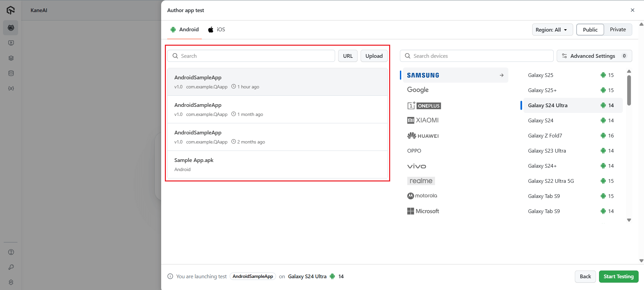Click the device list scrollbar thumb
Screen dimensions: 644x290
click(629, 90)
